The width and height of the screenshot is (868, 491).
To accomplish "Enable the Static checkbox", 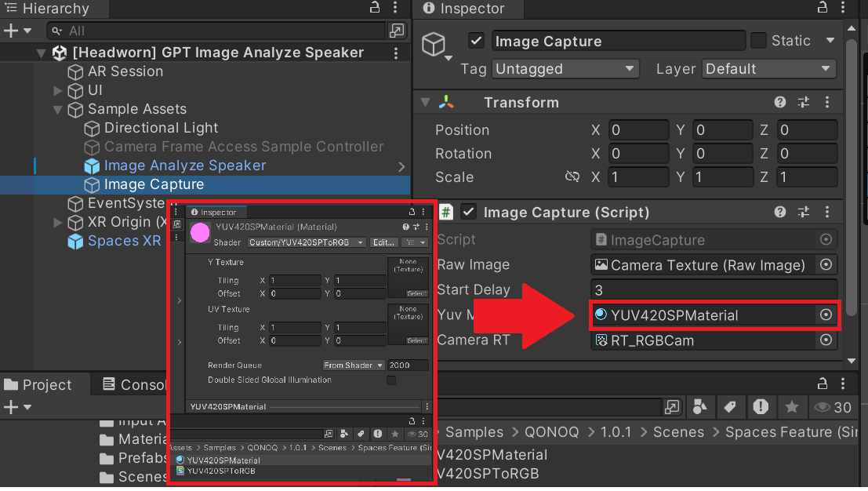I will point(758,41).
